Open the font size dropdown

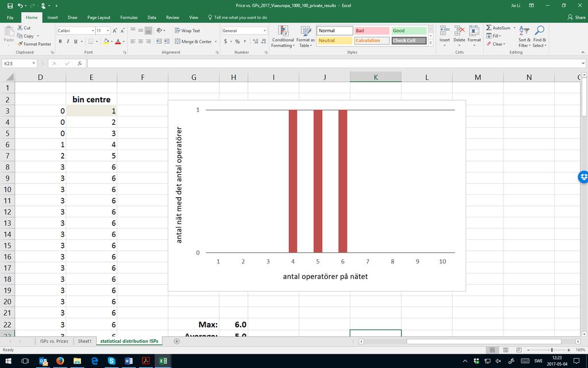[108, 30]
